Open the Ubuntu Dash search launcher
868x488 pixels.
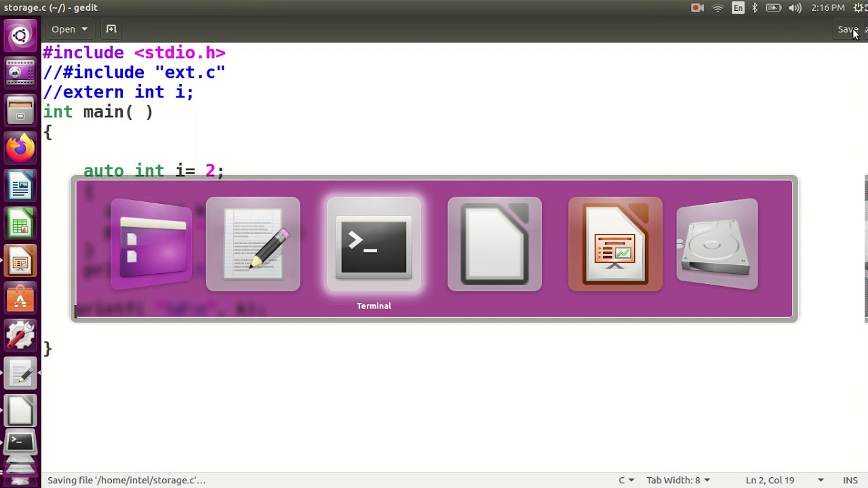(x=20, y=36)
